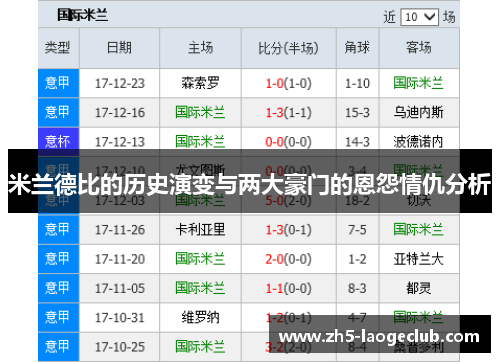Click away team 亚特兰大

point(418,259)
